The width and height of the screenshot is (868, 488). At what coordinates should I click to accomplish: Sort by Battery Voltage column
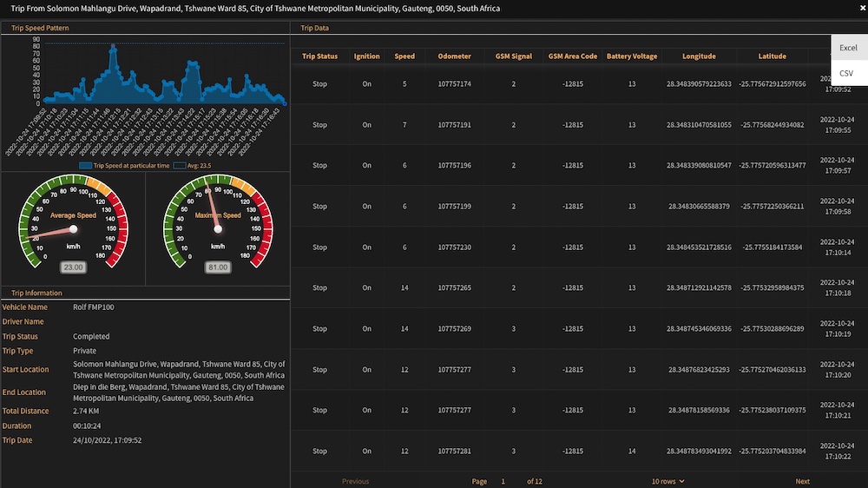point(632,56)
